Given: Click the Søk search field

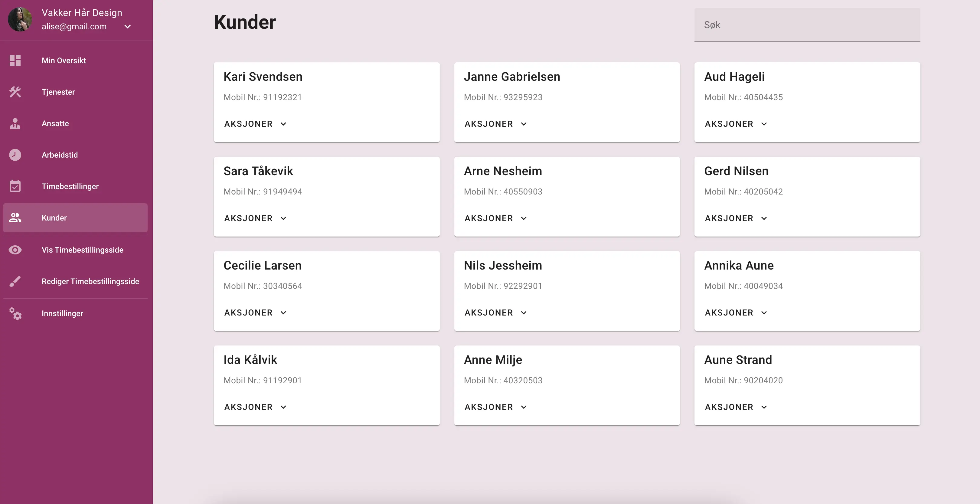Looking at the screenshot, I should 806,25.
